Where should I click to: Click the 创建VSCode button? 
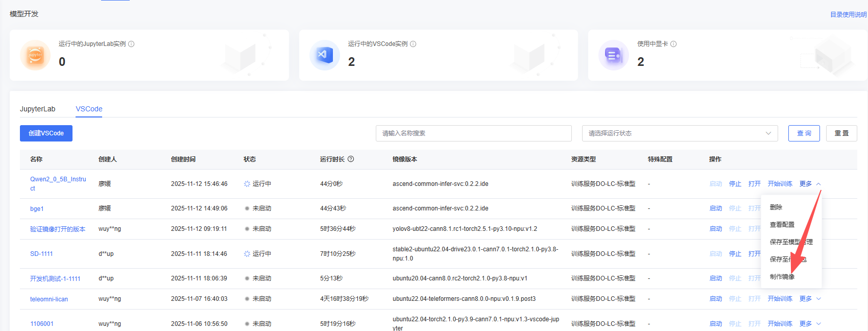pos(46,133)
